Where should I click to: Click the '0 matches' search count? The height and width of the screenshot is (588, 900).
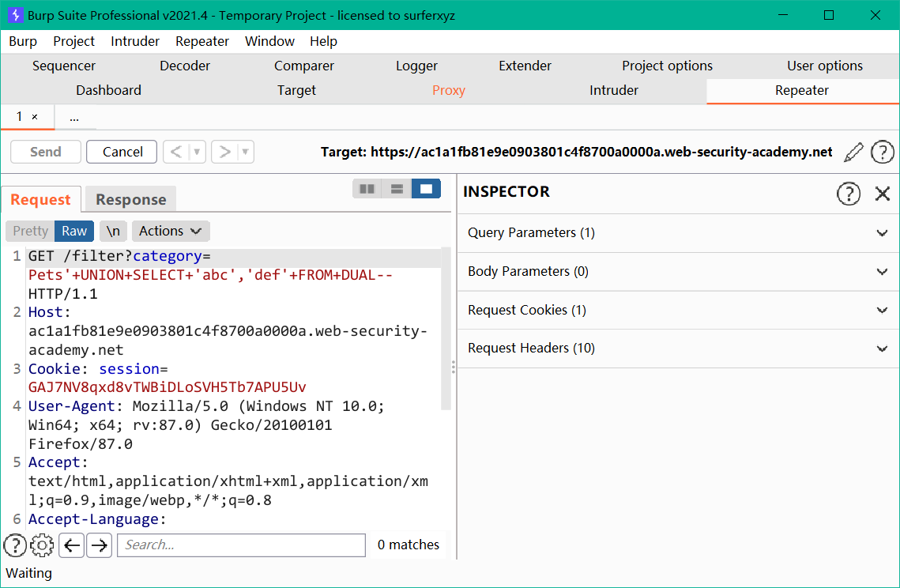pos(408,545)
